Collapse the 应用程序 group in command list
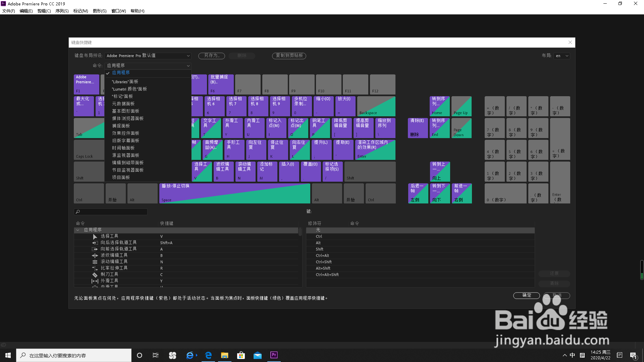 click(78, 230)
